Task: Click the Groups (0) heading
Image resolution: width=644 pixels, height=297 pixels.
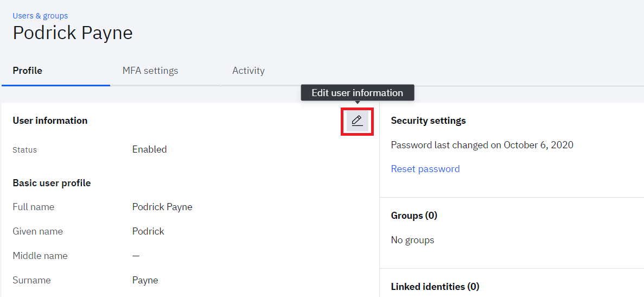Action: pyautogui.click(x=414, y=216)
